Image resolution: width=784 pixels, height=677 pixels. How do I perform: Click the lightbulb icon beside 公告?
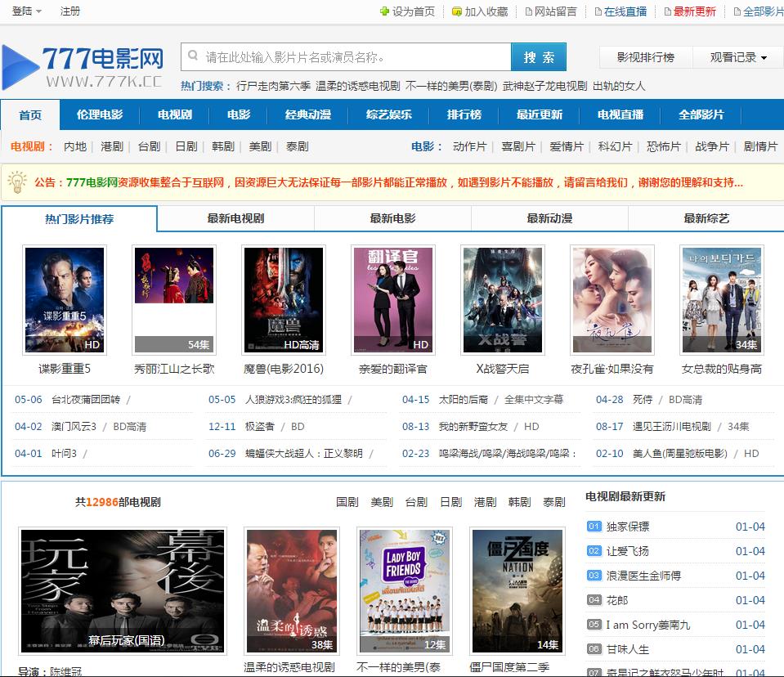pyautogui.click(x=17, y=182)
